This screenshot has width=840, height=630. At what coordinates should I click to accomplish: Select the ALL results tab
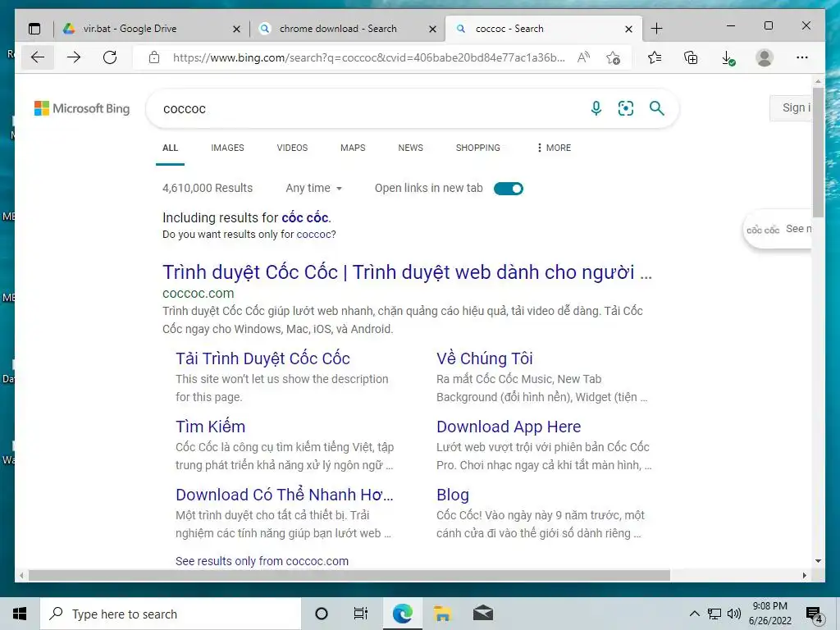(x=171, y=148)
